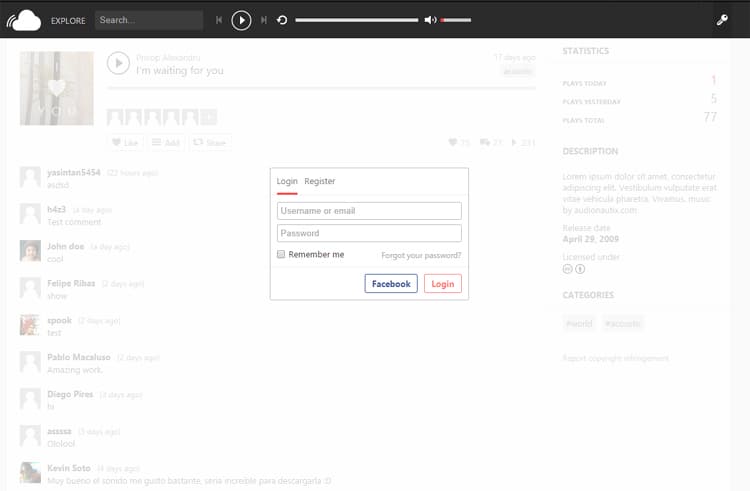The image size is (750, 491).
Task: Open the #world category tag
Action: point(579,324)
